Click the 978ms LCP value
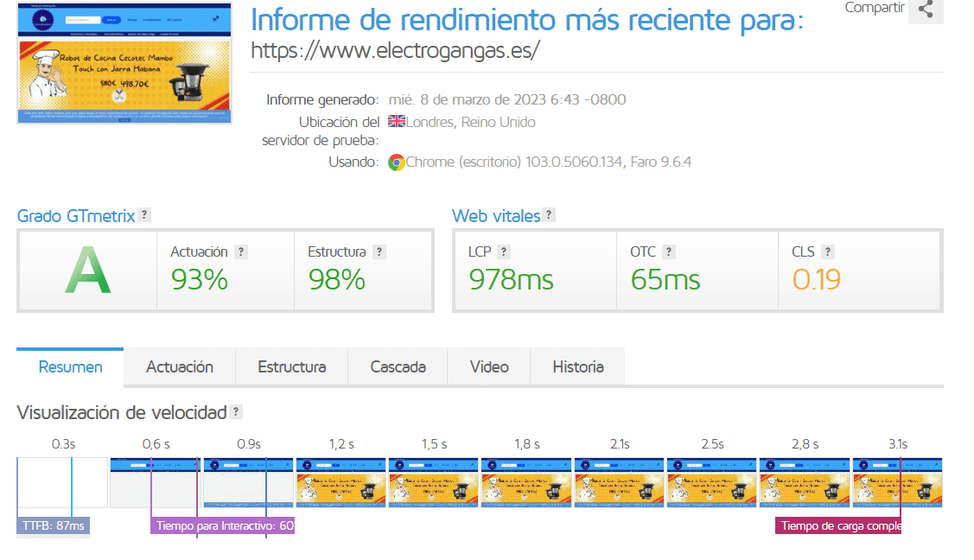The image size is (974, 560). (511, 279)
